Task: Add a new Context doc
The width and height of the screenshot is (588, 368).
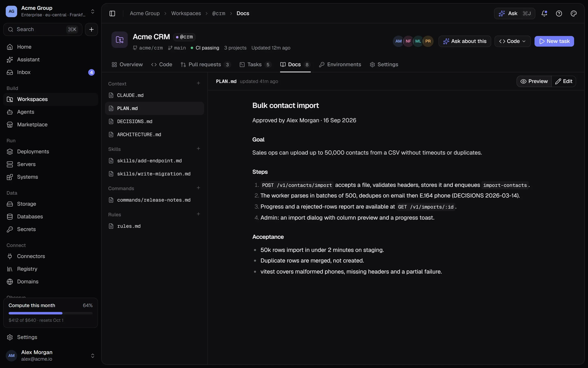Action: (198, 83)
